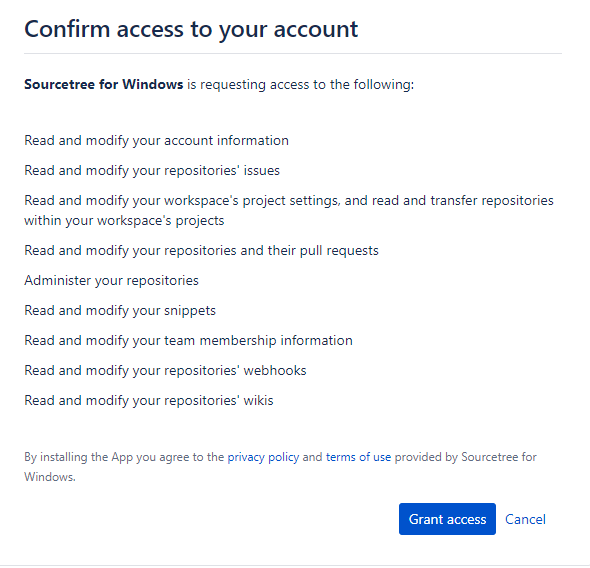The width and height of the screenshot is (590, 568).
Task: Click Administer your repositories text
Action: point(111,281)
